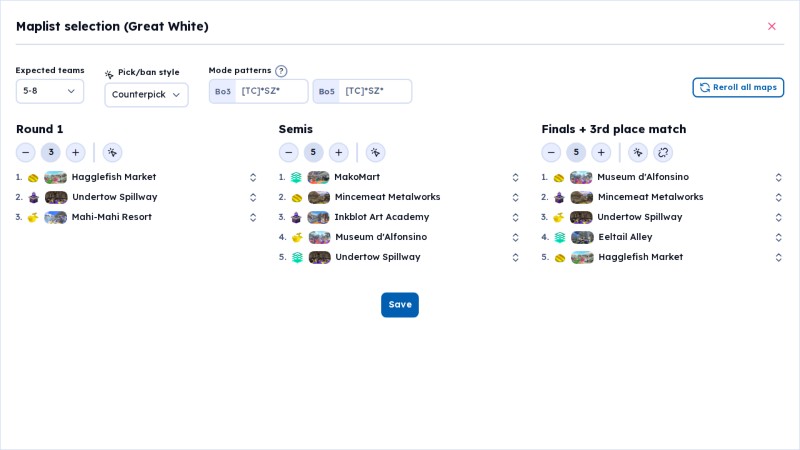800x450 pixels.
Task: Open map selector for Semis Mincemeat Metalworks
Action: click(x=515, y=197)
